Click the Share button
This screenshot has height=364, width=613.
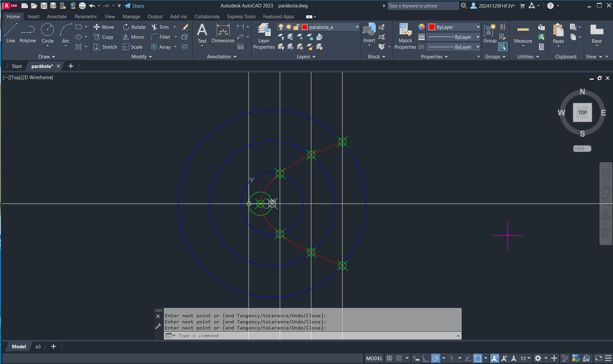tap(134, 6)
